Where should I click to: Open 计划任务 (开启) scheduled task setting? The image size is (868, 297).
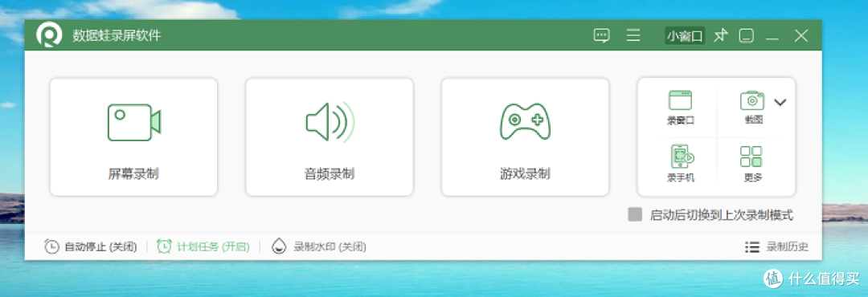[x=203, y=246]
